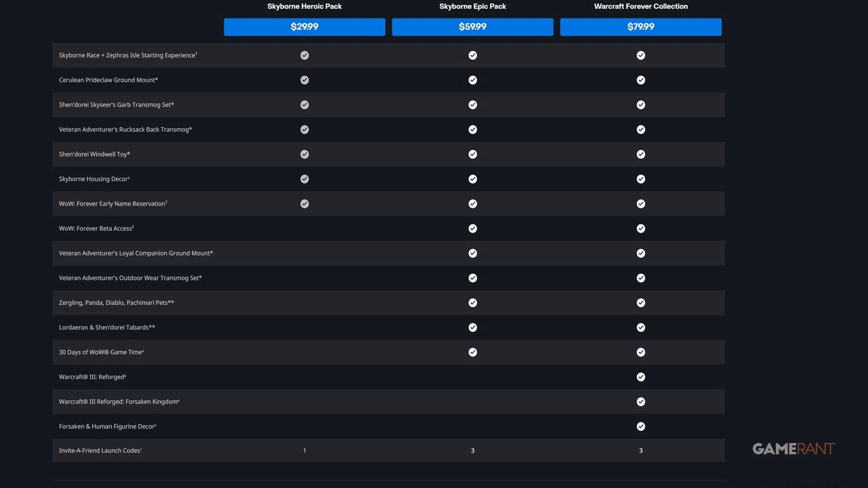Click "Forsaken & Human Figurine Decor" label

(x=107, y=426)
